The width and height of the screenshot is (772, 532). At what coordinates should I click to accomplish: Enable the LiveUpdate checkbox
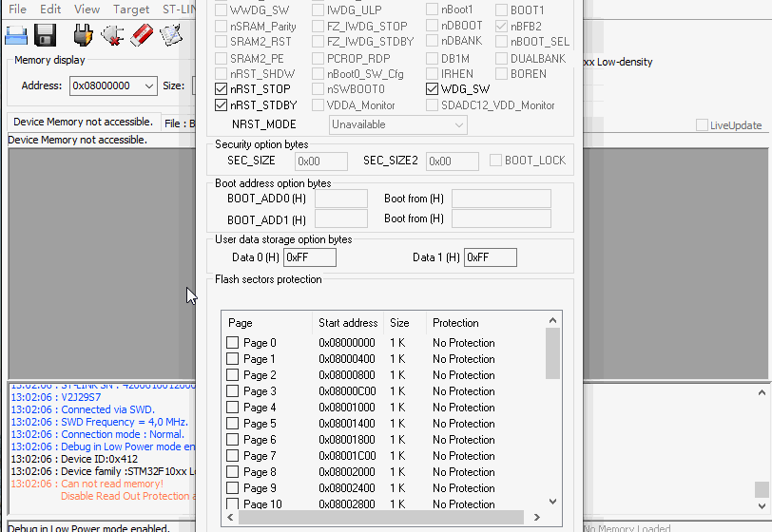click(702, 125)
